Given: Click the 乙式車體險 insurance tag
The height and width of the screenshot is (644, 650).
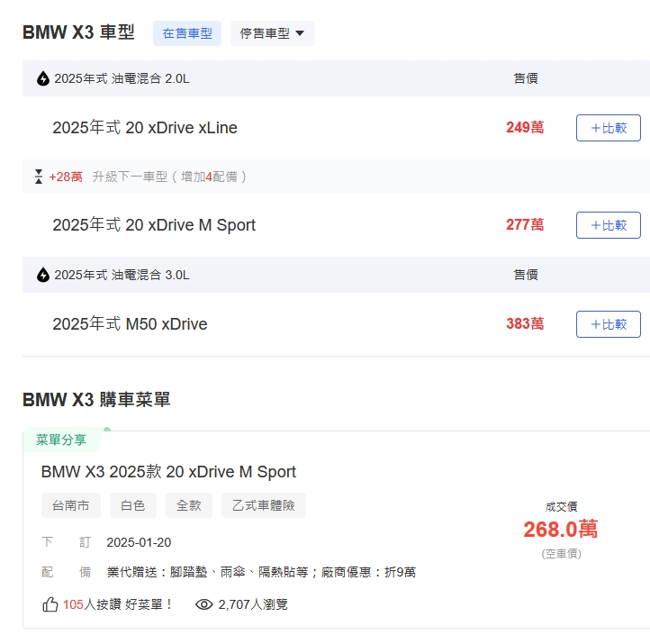Looking at the screenshot, I should 264,505.
